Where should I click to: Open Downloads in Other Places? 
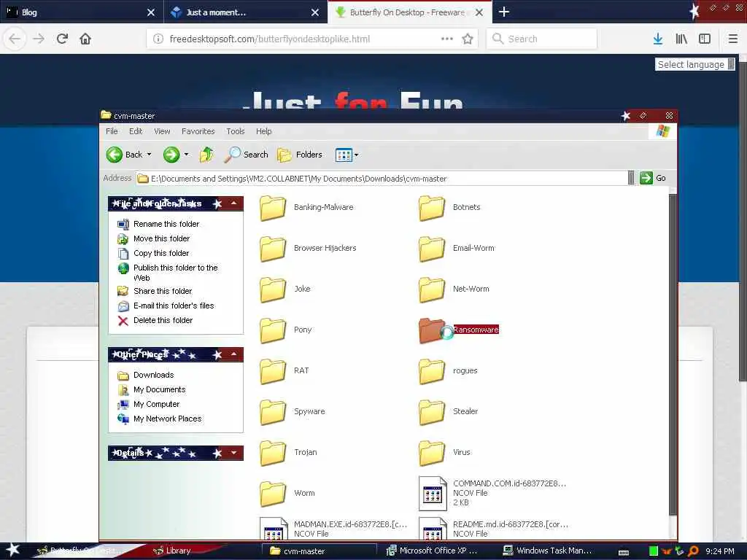coord(153,376)
